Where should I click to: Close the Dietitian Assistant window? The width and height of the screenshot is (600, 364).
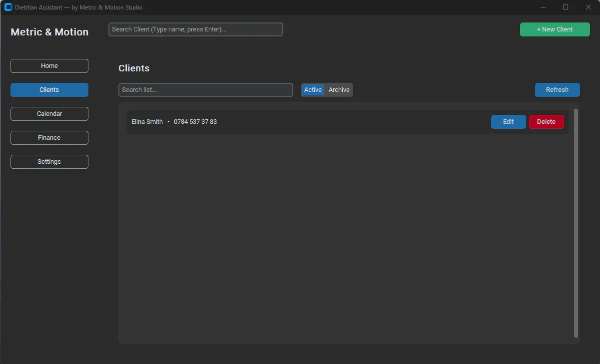point(589,7)
